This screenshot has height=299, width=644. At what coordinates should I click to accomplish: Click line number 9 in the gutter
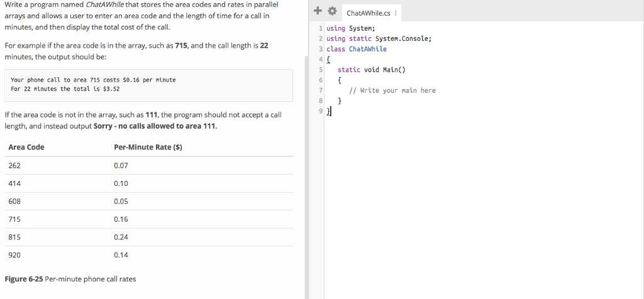320,111
